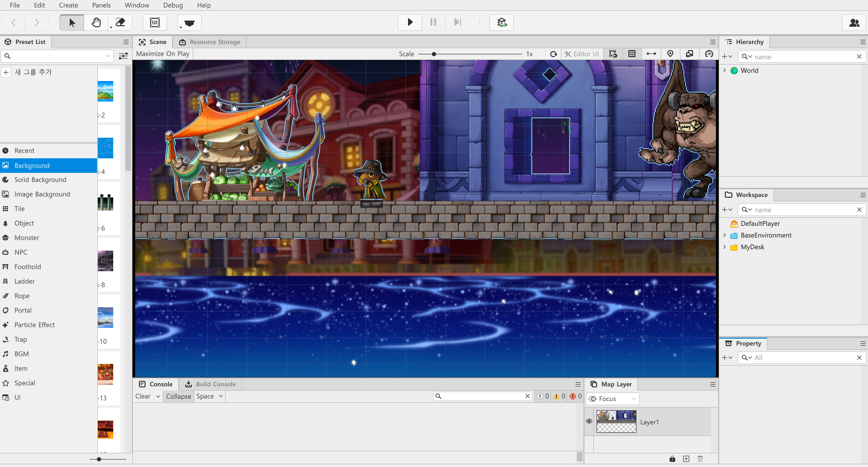Toggle the Editor UI button
Screen dimensions: 868x467
(582, 54)
